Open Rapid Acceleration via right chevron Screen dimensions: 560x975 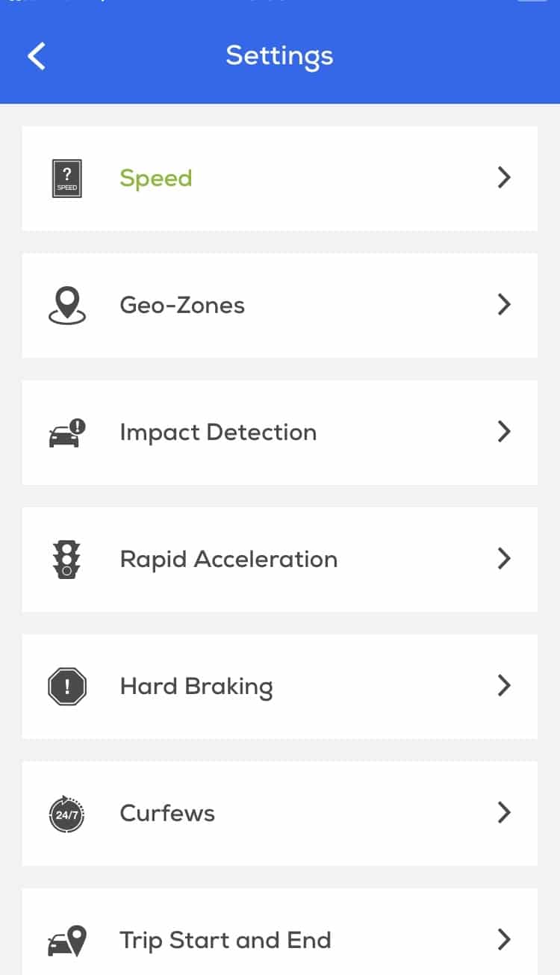504,559
